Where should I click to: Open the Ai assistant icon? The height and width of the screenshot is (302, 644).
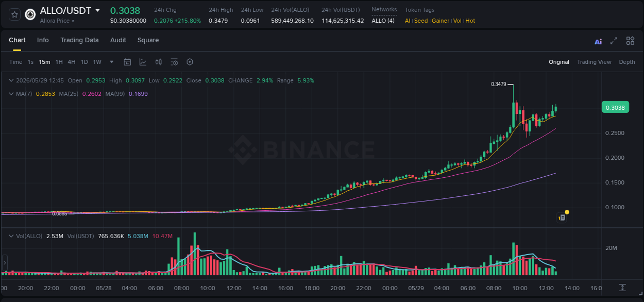[x=598, y=41]
